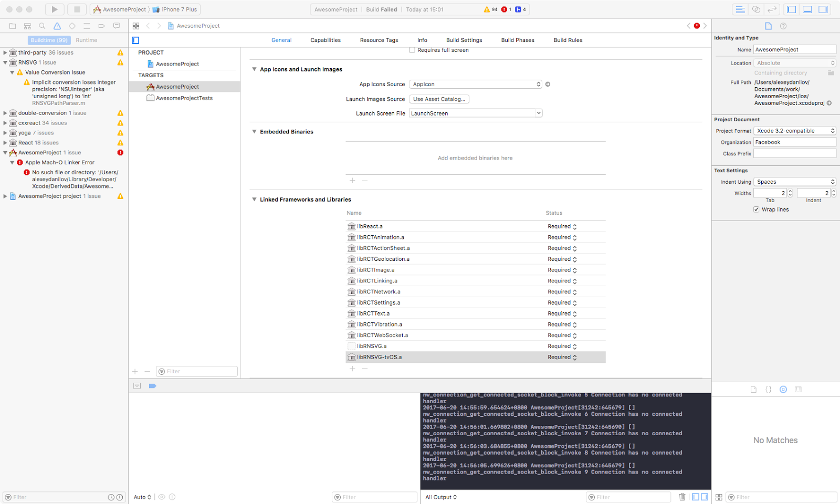
Task: Click the Use Asset Catalog button
Action: tap(439, 99)
